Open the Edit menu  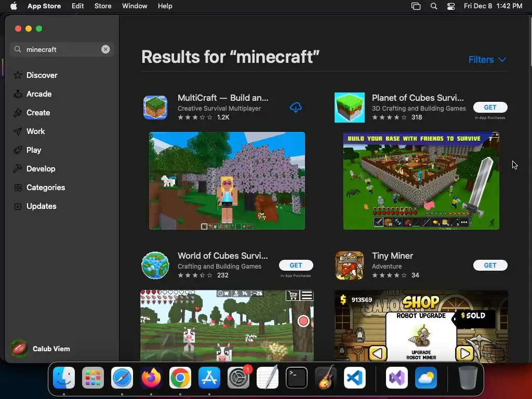[x=78, y=6]
